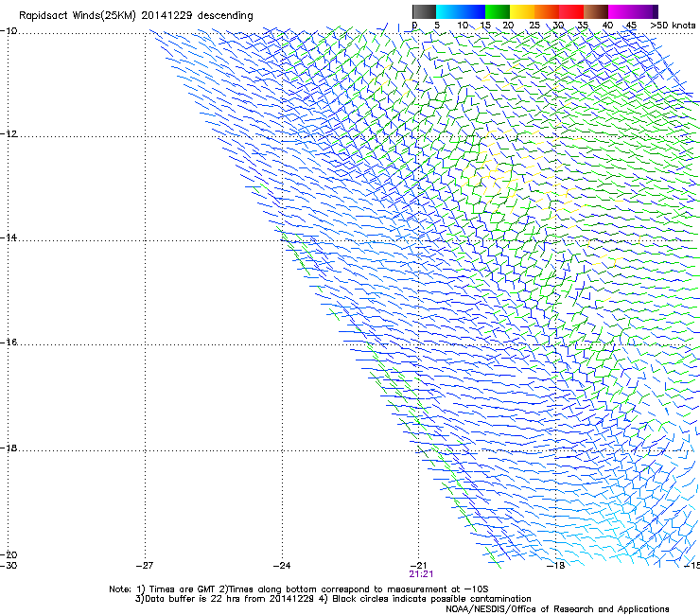Select the orange 25-30 knots color segment
The height and width of the screenshot is (615, 700).
pos(547,11)
